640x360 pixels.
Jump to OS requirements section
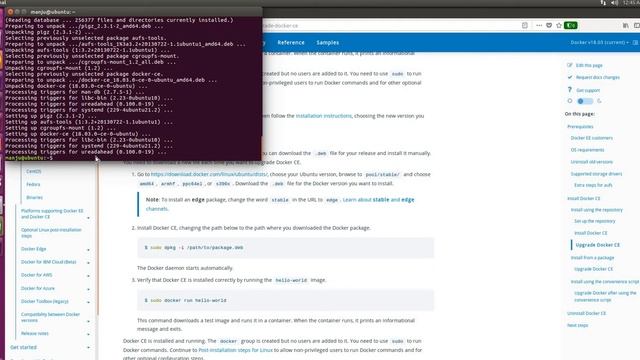(x=587, y=150)
